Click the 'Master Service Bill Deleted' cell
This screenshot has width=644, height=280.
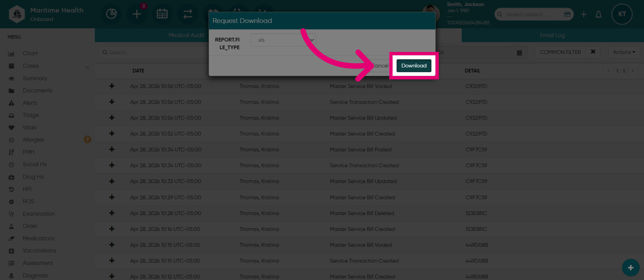(x=362, y=213)
